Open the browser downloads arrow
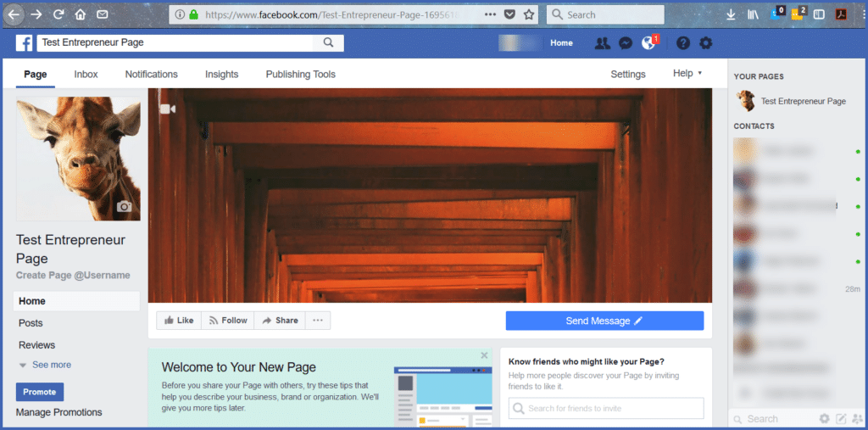The width and height of the screenshot is (868, 430). pyautogui.click(x=731, y=15)
